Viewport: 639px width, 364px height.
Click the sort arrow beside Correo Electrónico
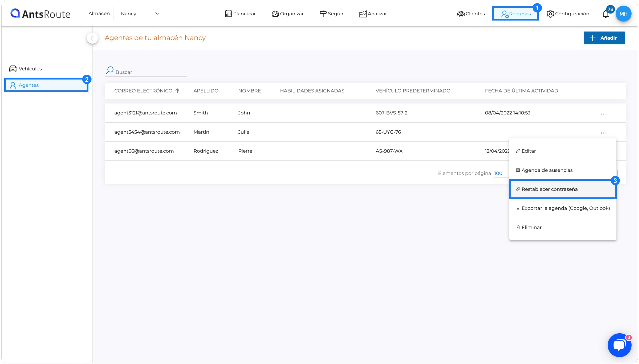[x=177, y=91]
